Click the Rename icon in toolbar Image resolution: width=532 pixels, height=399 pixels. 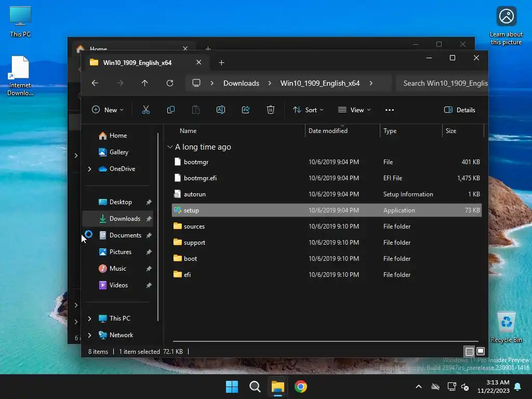(220, 110)
